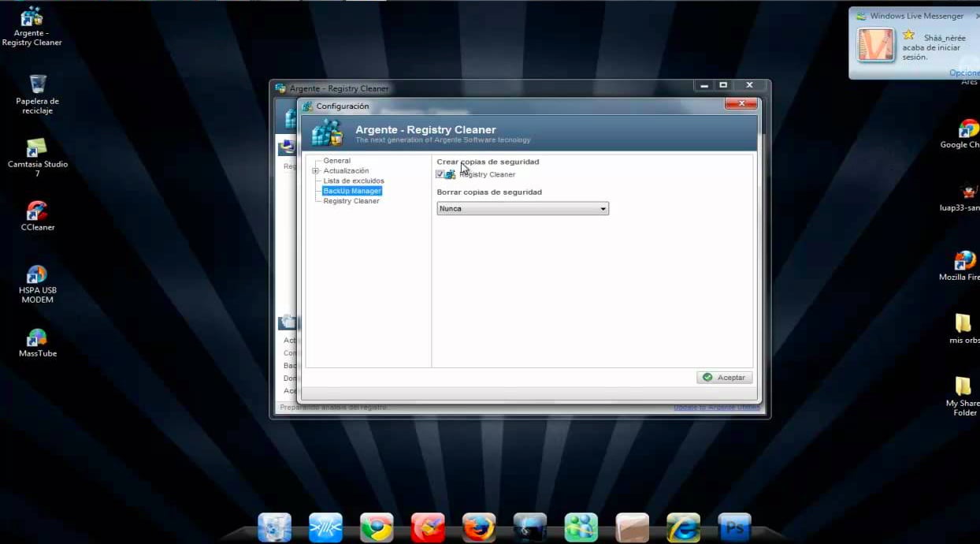Toggle the Registry Cleaner backup checkbox
Screen dimensions: 980x544
coord(440,174)
